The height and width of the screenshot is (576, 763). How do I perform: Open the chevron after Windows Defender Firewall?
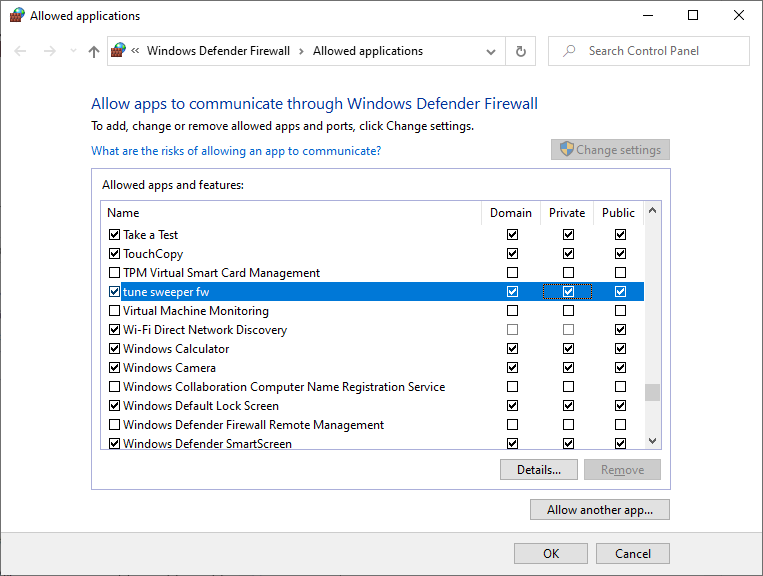point(301,51)
